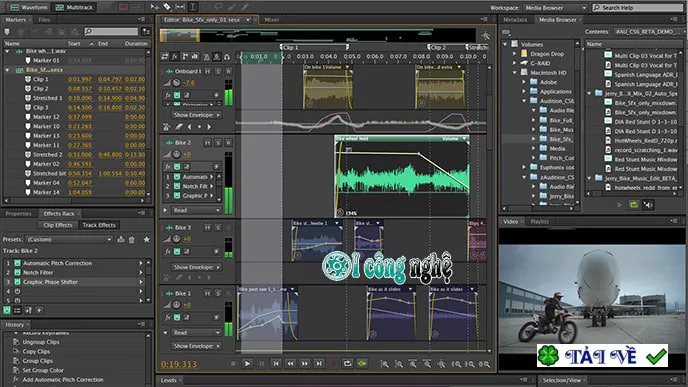Screen dimensions: 688x387
Task: Click the Sends view icon above tracks
Action: [x=185, y=57]
